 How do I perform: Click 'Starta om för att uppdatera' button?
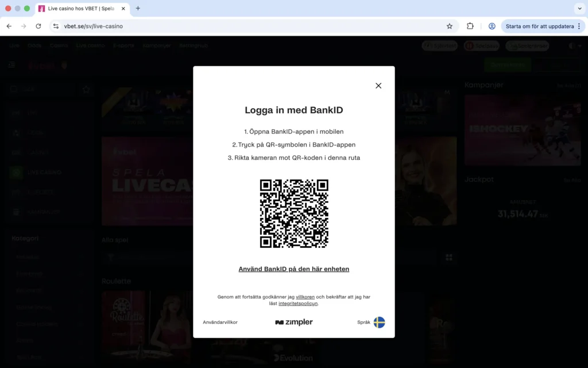click(539, 26)
